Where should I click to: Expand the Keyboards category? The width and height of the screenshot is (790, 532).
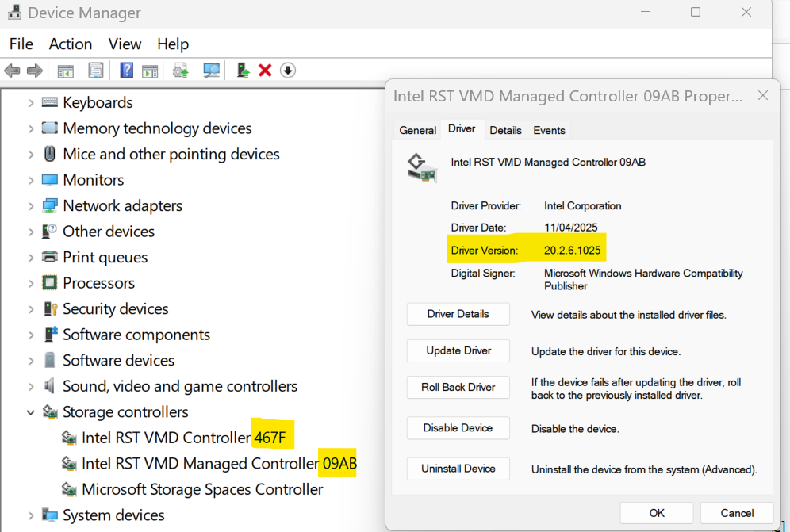pyautogui.click(x=31, y=103)
